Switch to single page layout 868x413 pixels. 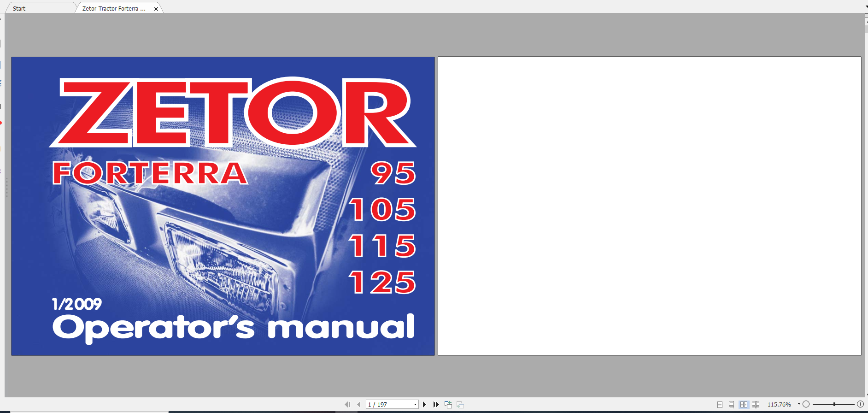coord(720,404)
